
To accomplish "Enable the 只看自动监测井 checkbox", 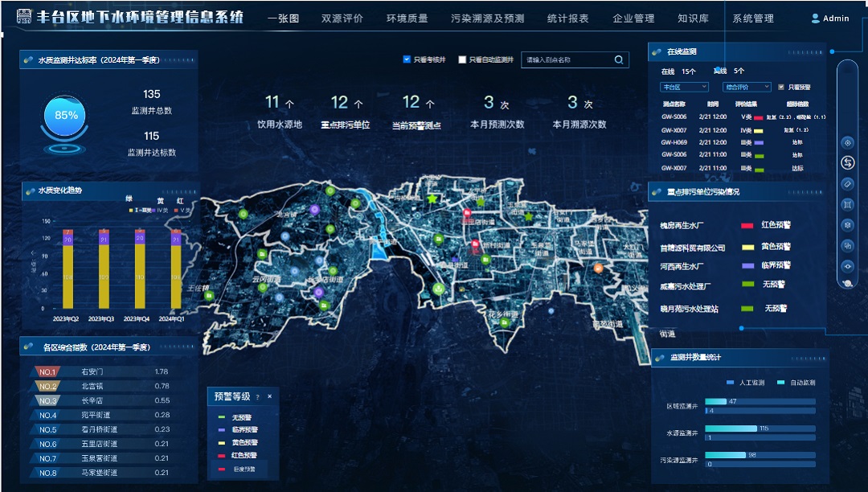I will pos(462,59).
